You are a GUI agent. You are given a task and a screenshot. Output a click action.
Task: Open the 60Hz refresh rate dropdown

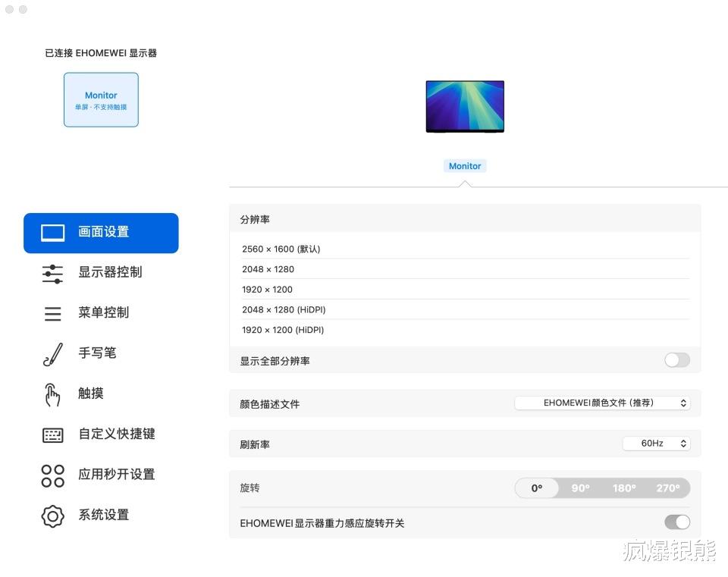(657, 444)
